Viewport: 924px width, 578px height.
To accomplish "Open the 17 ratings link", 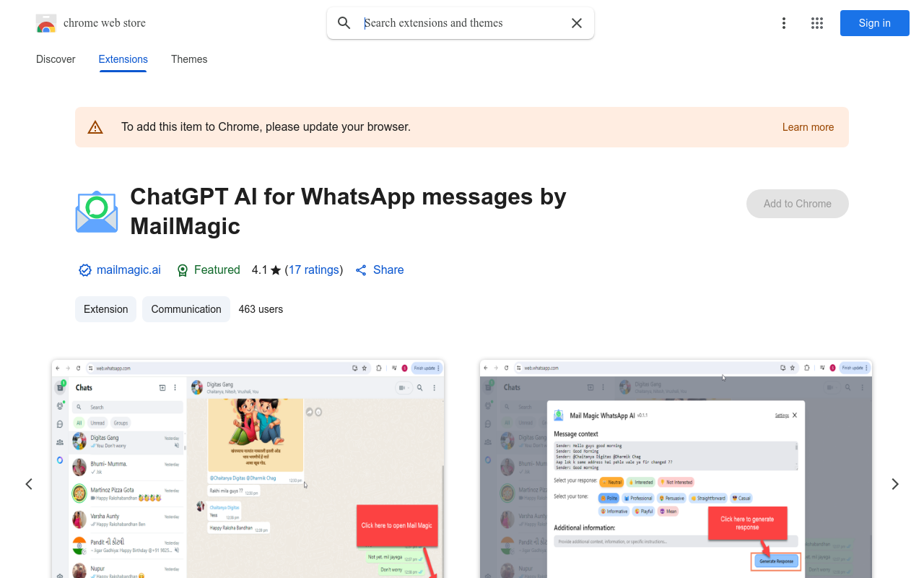I will [x=314, y=270].
